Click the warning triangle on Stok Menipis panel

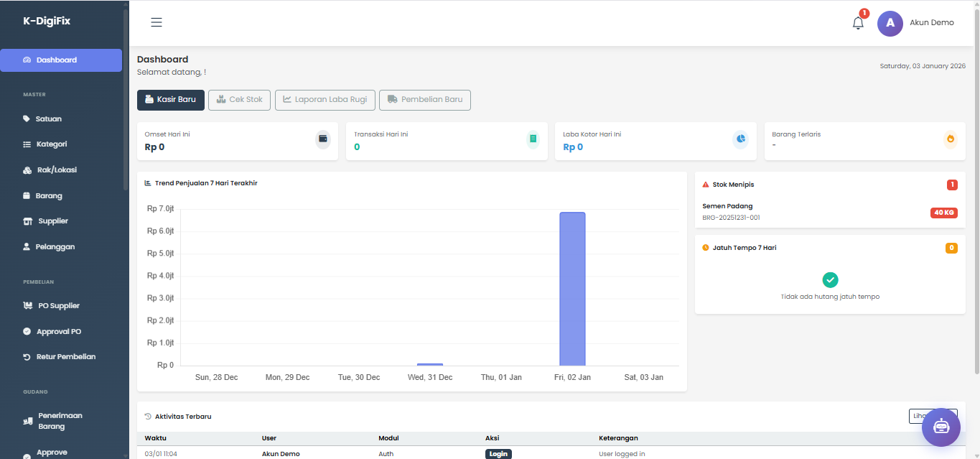click(705, 184)
